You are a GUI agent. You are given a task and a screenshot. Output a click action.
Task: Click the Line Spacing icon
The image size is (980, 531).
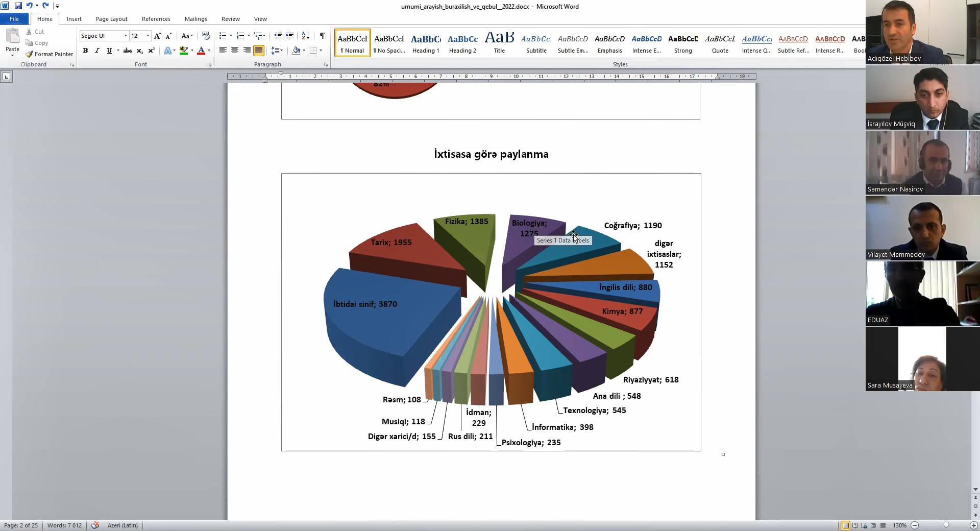[x=276, y=51]
